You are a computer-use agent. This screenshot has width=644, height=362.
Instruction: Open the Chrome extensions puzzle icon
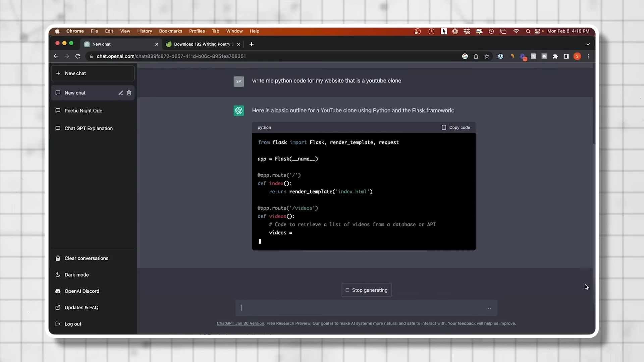pos(555,56)
